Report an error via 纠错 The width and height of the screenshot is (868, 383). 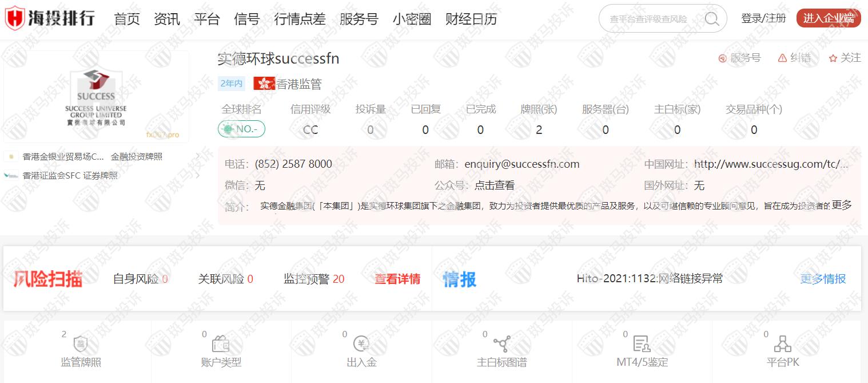point(795,58)
